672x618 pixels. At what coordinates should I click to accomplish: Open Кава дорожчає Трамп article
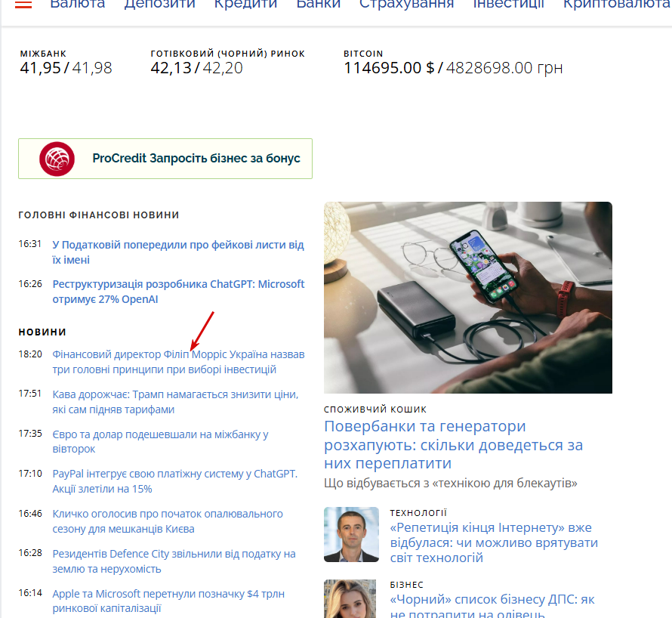(x=175, y=402)
